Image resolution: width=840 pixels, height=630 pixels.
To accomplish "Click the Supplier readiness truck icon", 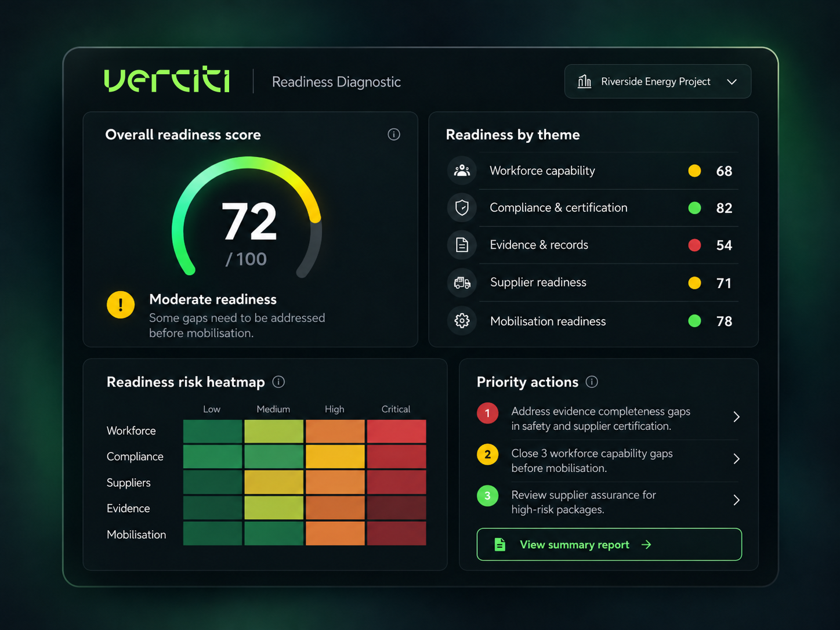I will [x=462, y=283].
